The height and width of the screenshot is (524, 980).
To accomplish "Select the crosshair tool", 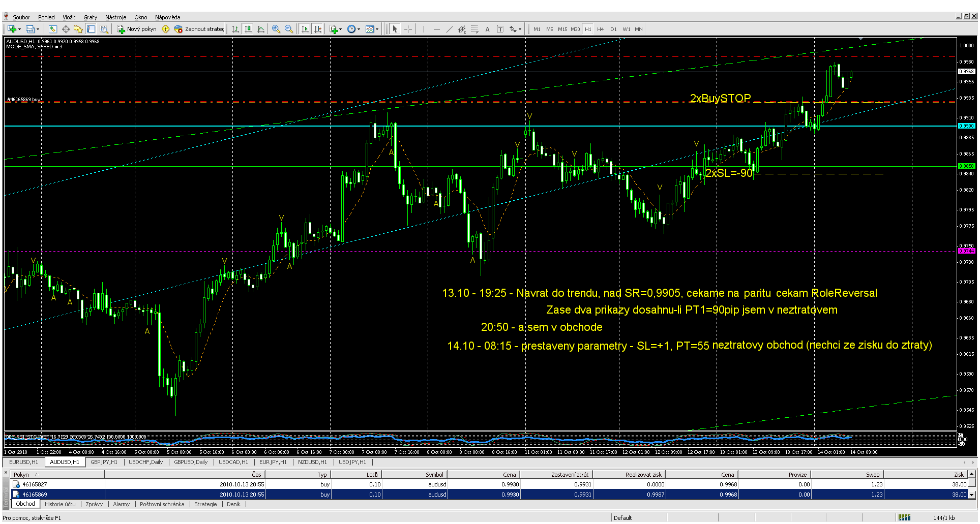I will click(408, 29).
